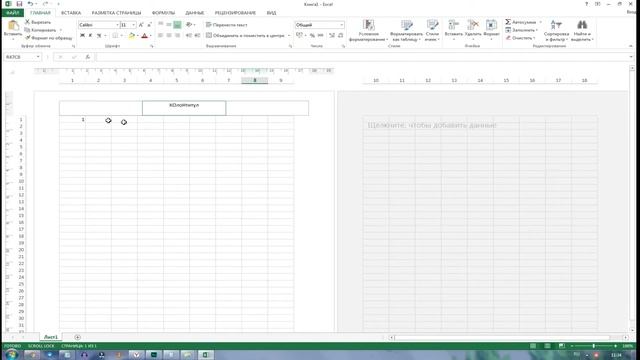Open the font name dropdown
This screenshot has width=640, height=360.
click(x=117, y=25)
